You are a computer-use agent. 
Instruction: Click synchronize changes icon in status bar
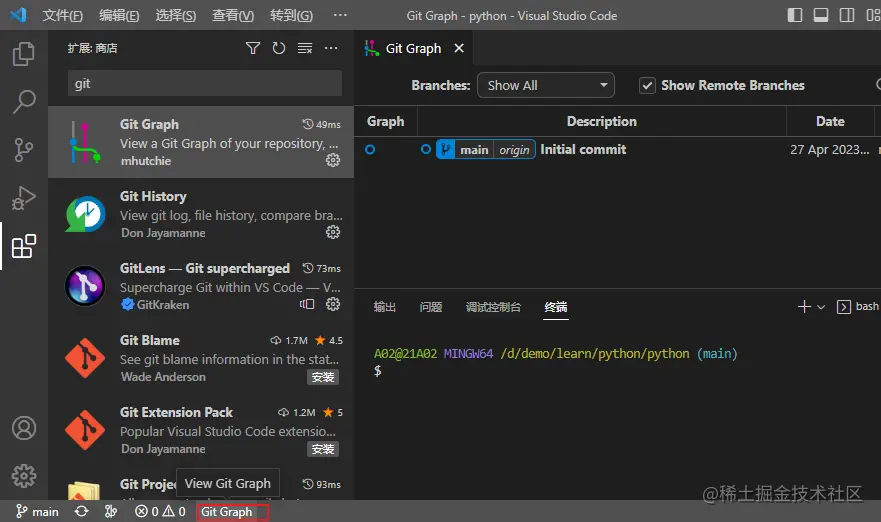point(81,511)
